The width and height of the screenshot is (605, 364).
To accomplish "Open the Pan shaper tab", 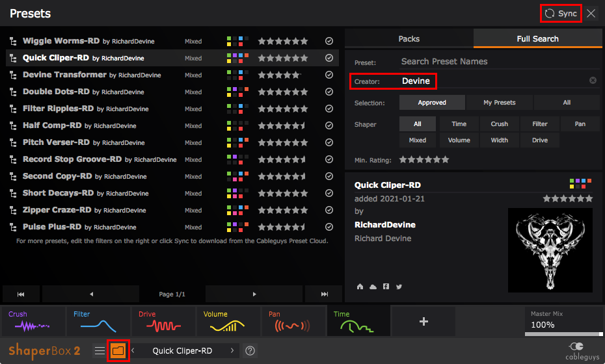I will click(x=293, y=321).
